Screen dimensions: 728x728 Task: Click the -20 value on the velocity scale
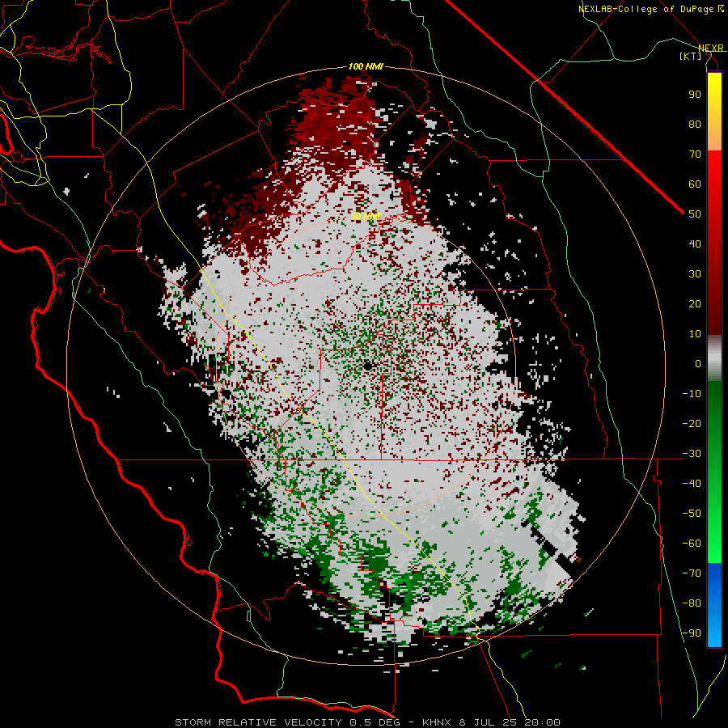click(x=692, y=424)
